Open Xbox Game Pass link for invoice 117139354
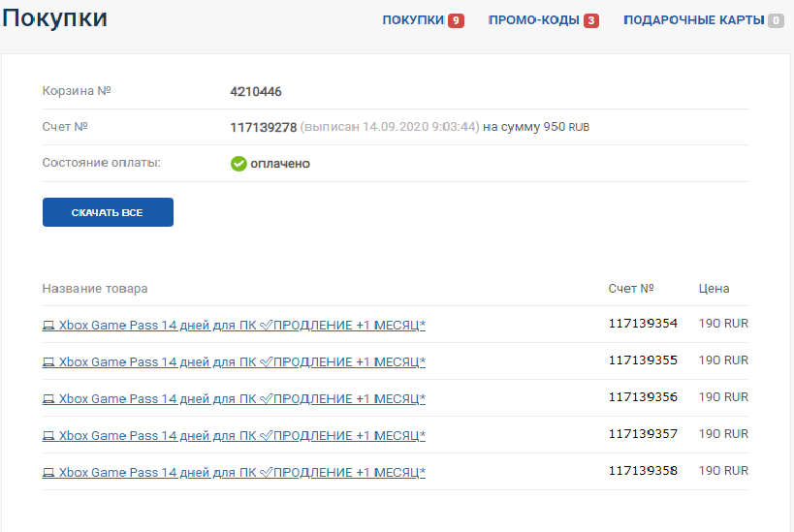The width and height of the screenshot is (794, 532). tap(234, 325)
